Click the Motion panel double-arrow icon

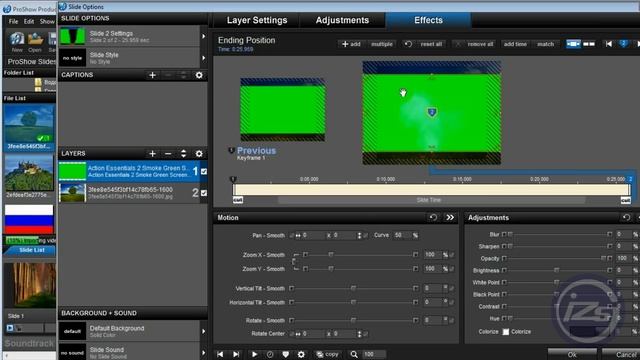point(450,218)
